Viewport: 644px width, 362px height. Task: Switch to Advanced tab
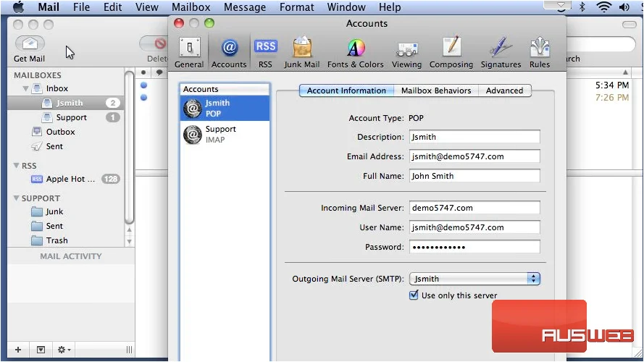[504, 90]
